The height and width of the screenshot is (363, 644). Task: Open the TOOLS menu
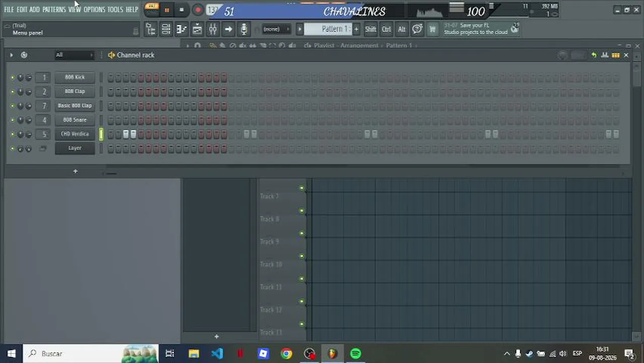click(x=115, y=10)
